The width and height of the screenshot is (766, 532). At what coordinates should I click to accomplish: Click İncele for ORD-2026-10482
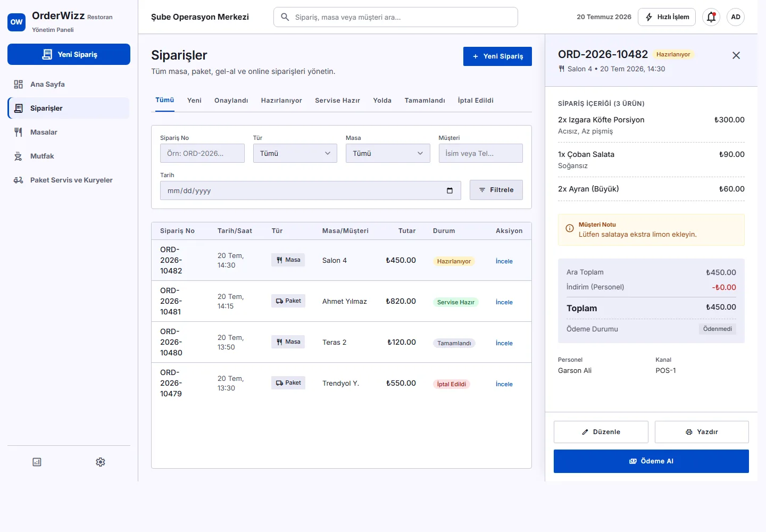click(x=504, y=261)
